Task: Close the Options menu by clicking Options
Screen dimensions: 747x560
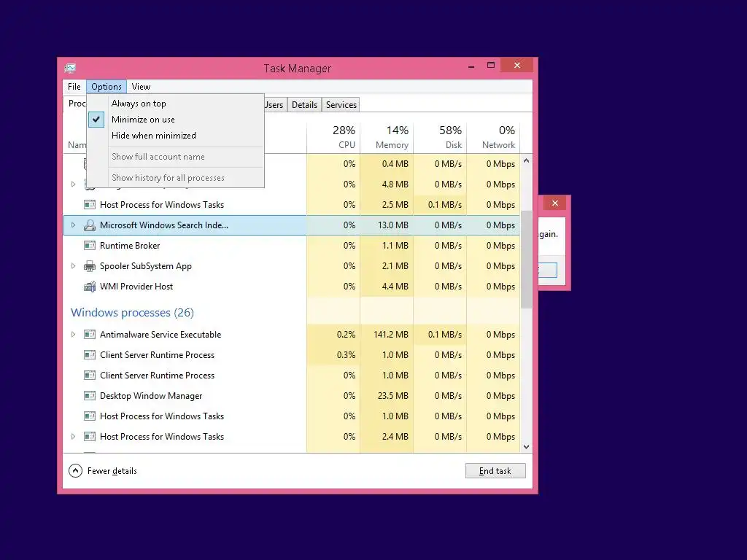Action: click(x=107, y=87)
